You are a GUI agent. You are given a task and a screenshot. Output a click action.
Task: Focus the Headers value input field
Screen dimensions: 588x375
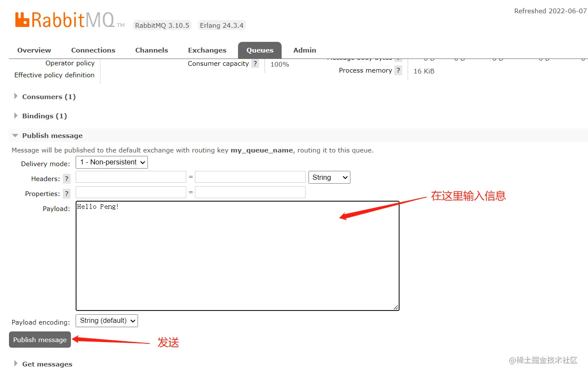click(x=250, y=177)
